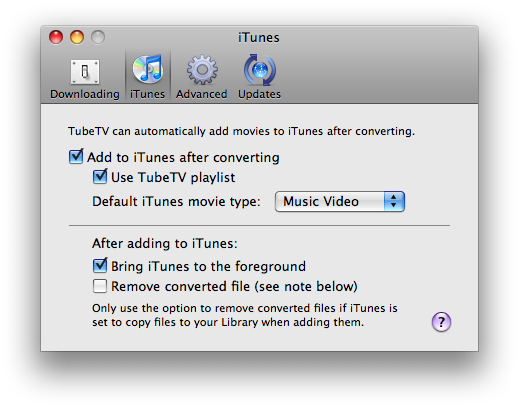
Task: Click the 'After adding to iTunes:' heading
Action: (165, 243)
